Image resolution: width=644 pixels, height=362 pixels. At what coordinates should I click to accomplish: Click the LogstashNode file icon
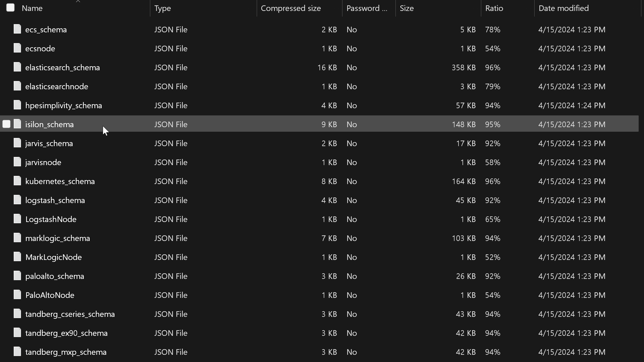coord(17,219)
